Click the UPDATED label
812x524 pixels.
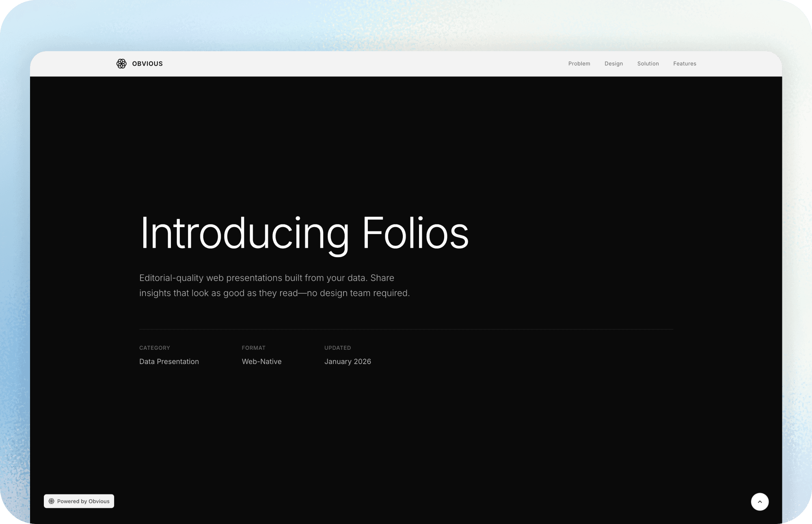[337, 348]
